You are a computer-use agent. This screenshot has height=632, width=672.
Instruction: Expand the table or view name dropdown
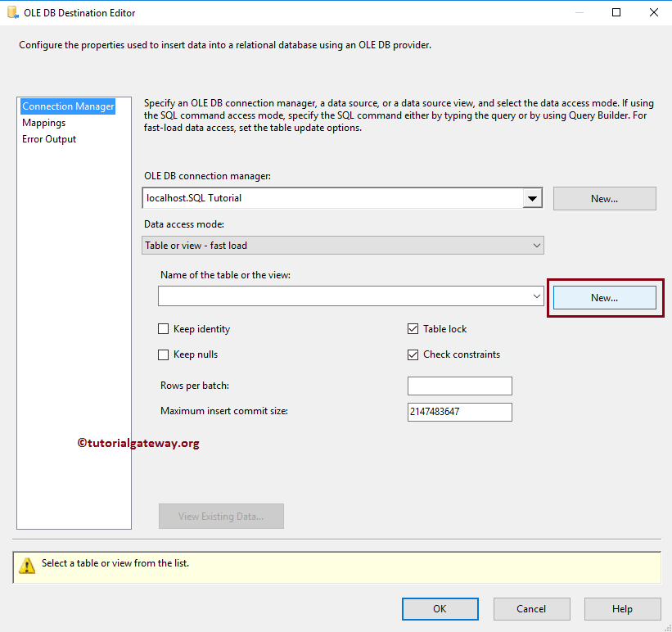[x=536, y=296]
